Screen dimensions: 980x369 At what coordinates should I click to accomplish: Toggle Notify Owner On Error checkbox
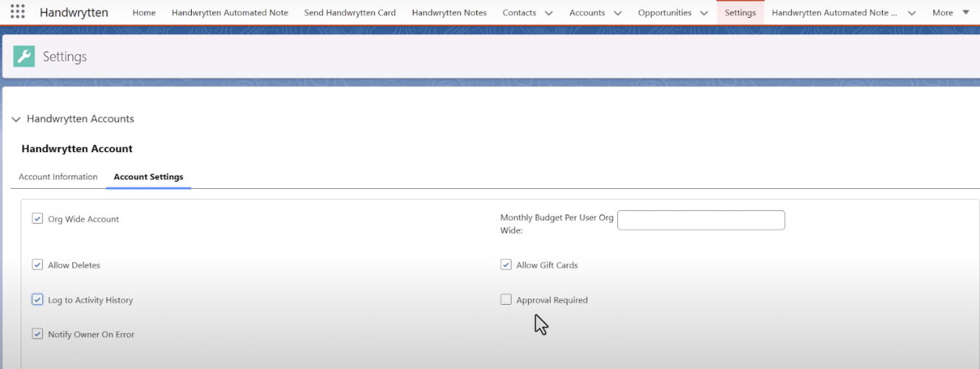tap(38, 334)
